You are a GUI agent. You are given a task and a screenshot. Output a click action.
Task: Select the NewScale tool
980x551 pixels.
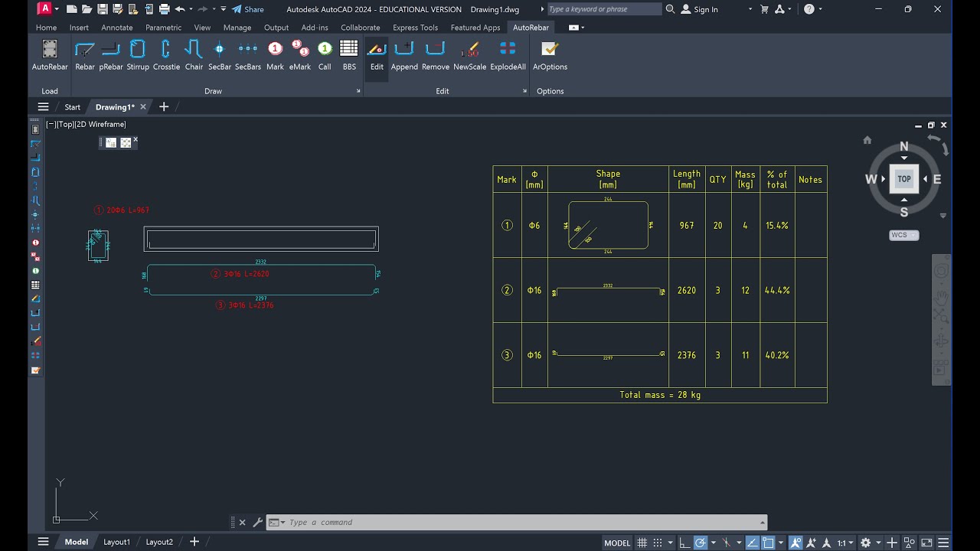[x=469, y=56]
